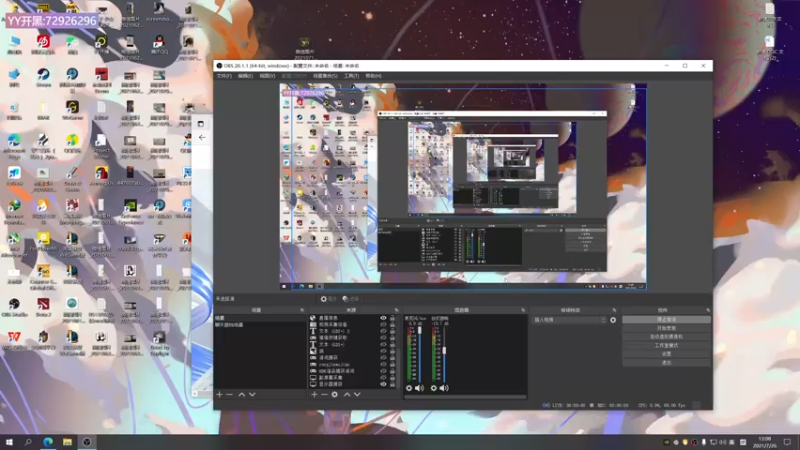This screenshot has width=800, height=450.
Task: Open Properties (属性) above the source list
Action: click(x=329, y=299)
